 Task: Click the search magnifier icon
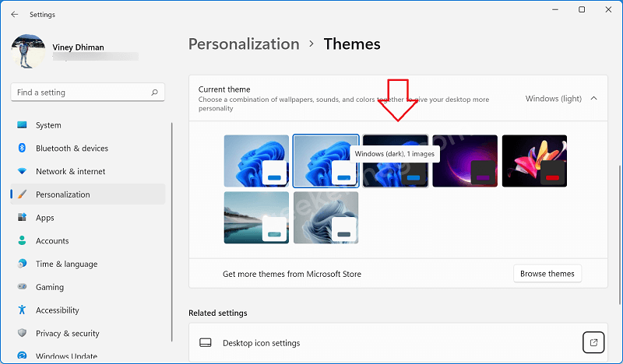pos(154,93)
